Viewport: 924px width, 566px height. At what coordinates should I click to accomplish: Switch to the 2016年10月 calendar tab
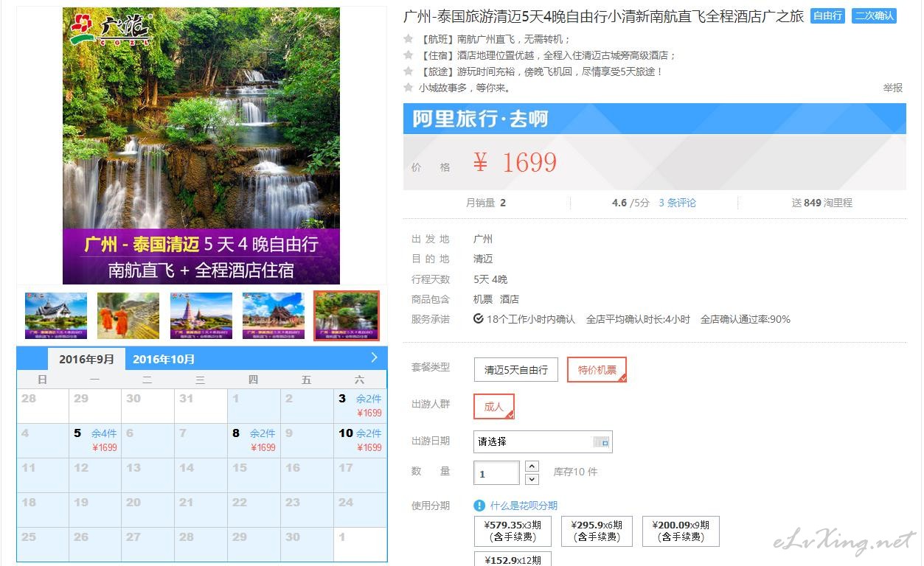(164, 360)
